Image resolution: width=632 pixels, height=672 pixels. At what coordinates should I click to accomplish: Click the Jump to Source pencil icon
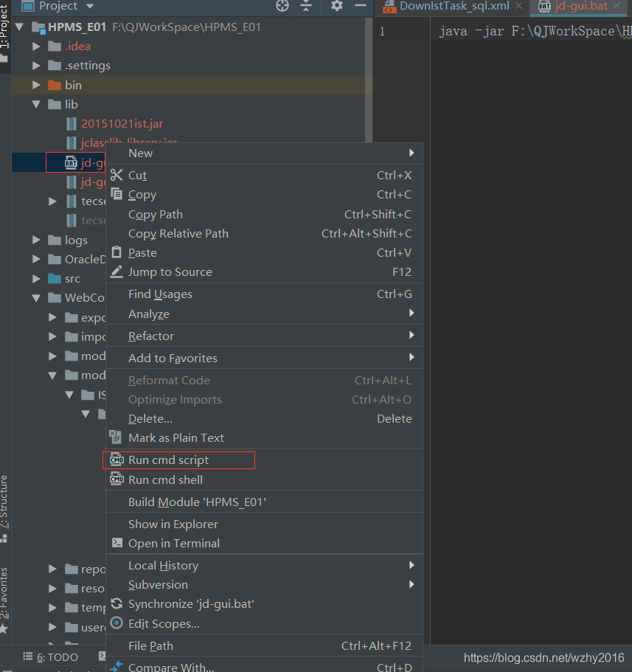[x=117, y=271]
